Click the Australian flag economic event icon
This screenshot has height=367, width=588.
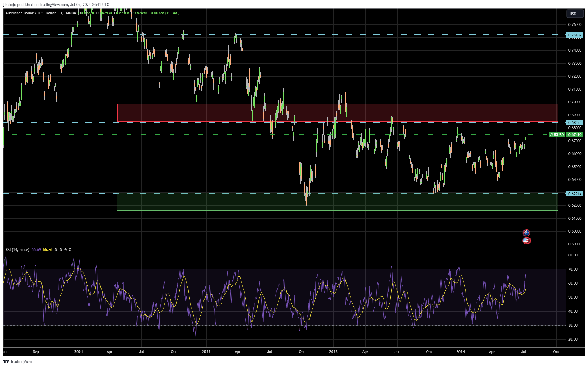coord(526,233)
